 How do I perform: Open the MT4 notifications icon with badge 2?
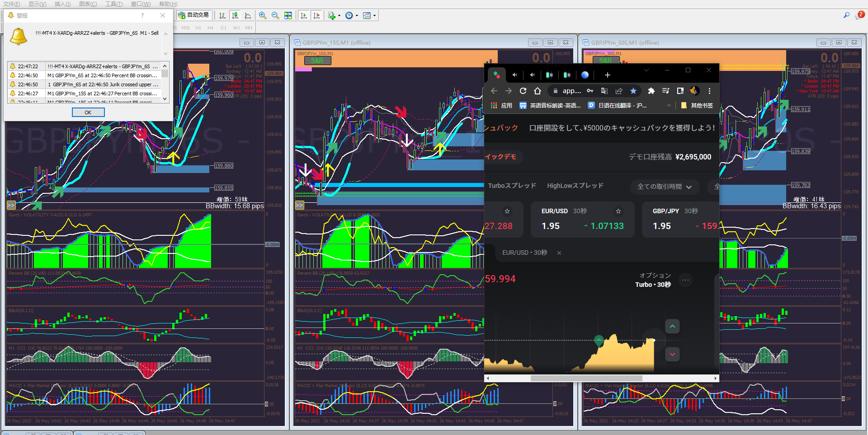859,15
